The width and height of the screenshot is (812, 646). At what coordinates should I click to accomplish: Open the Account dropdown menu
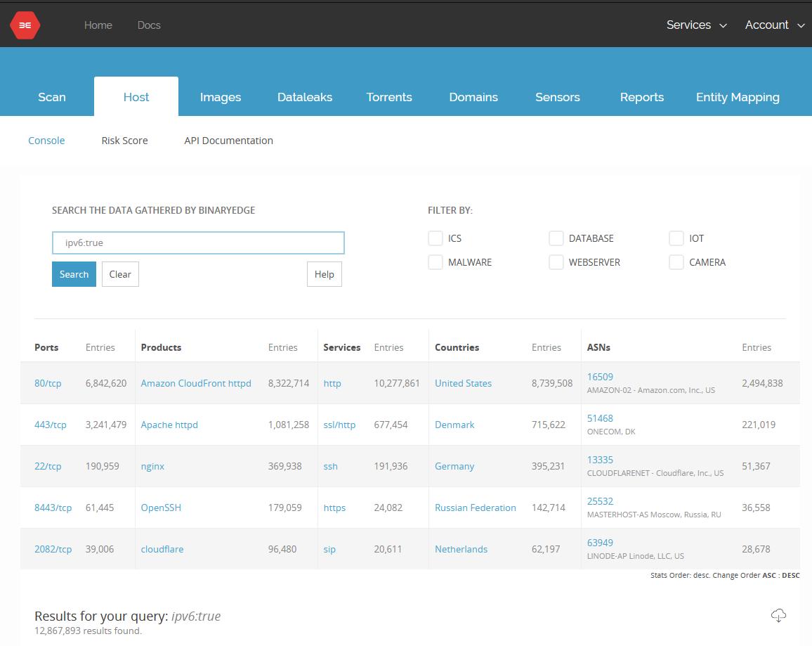click(x=774, y=25)
